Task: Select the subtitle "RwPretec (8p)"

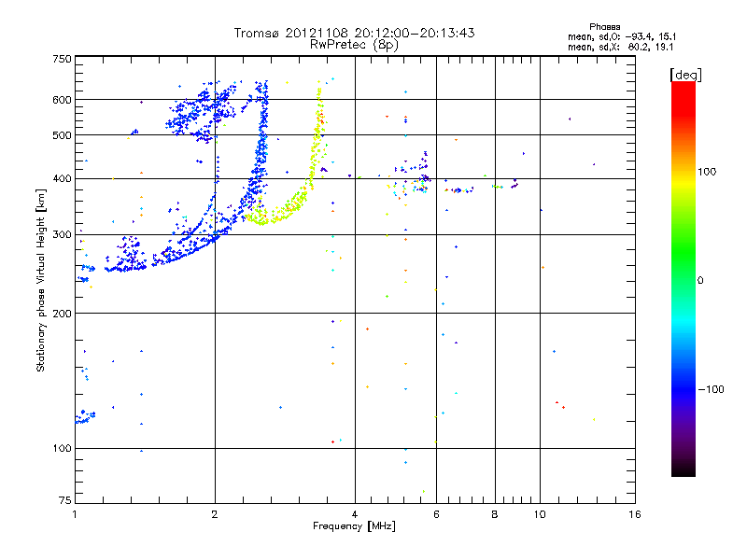Action: [x=354, y=45]
